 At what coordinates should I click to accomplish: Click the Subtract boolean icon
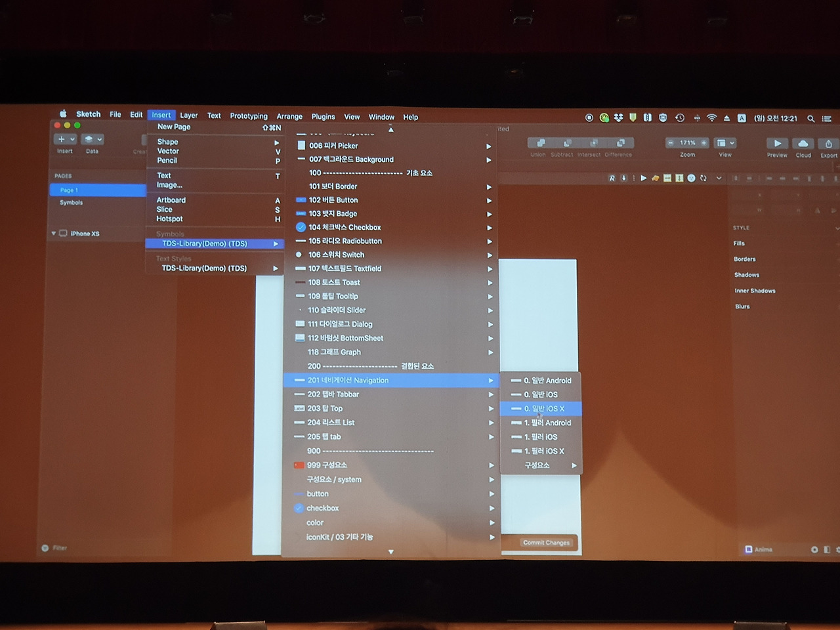[x=567, y=143]
